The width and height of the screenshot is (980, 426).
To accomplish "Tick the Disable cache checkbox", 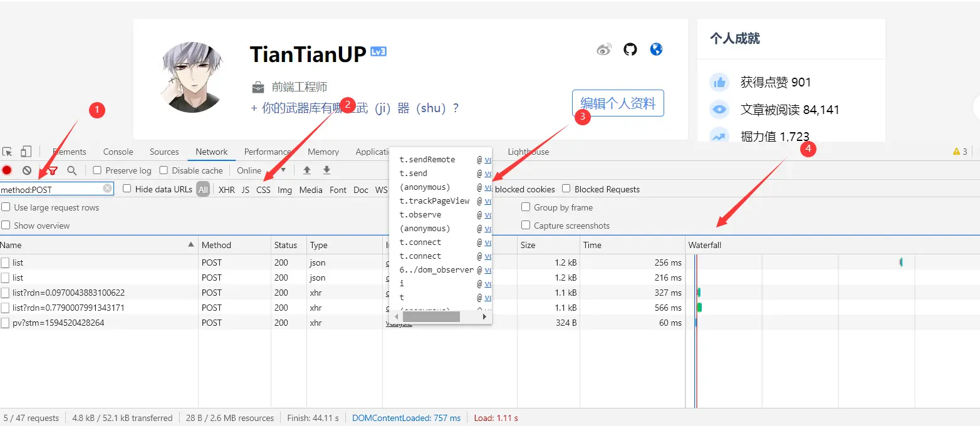I will (x=164, y=170).
